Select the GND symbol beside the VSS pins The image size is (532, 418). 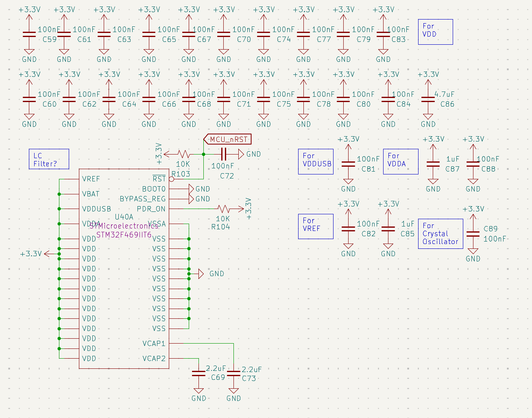pos(209,274)
